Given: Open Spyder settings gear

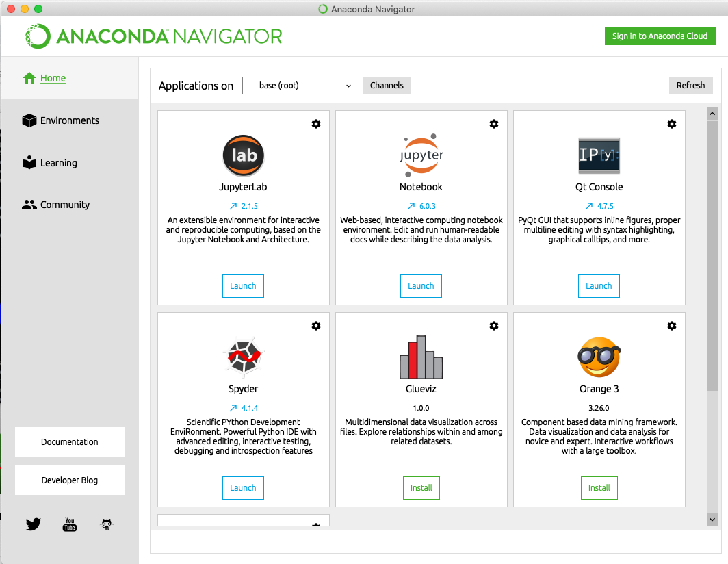Looking at the screenshot, I should 316,326.
